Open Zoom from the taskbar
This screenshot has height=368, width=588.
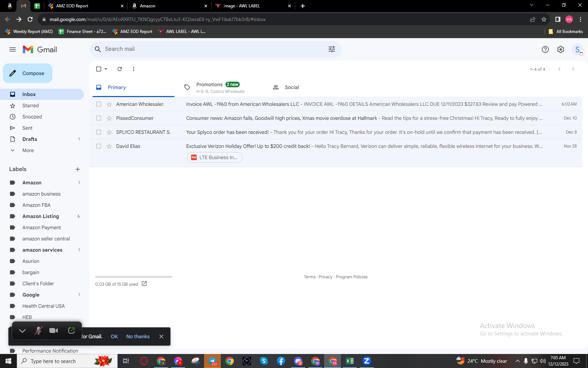click(x=367, y=361)
